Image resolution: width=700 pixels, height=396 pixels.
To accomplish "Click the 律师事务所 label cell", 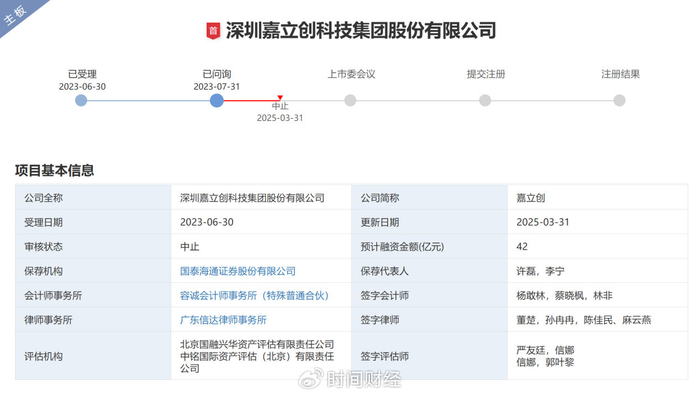I will click(x=93, y=320).
